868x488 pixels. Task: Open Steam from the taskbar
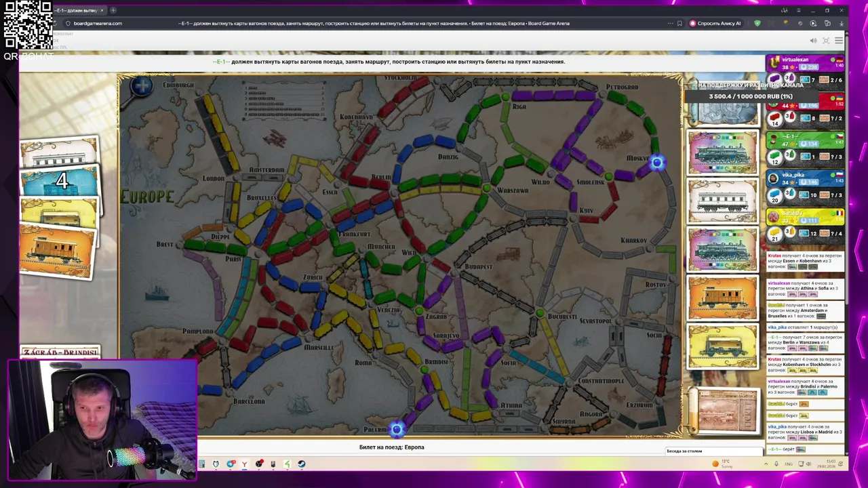point(302,464)
